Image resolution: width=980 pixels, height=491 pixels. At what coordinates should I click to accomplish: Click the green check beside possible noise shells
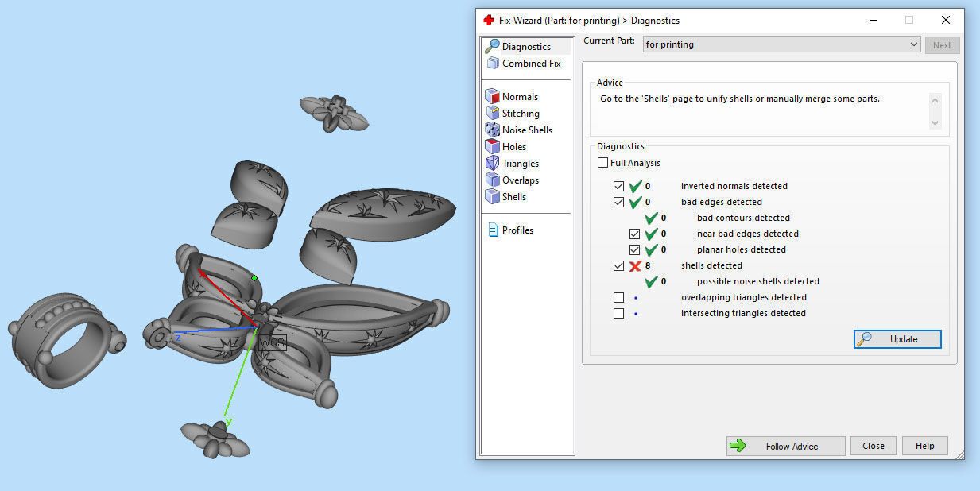coord(651,281)
